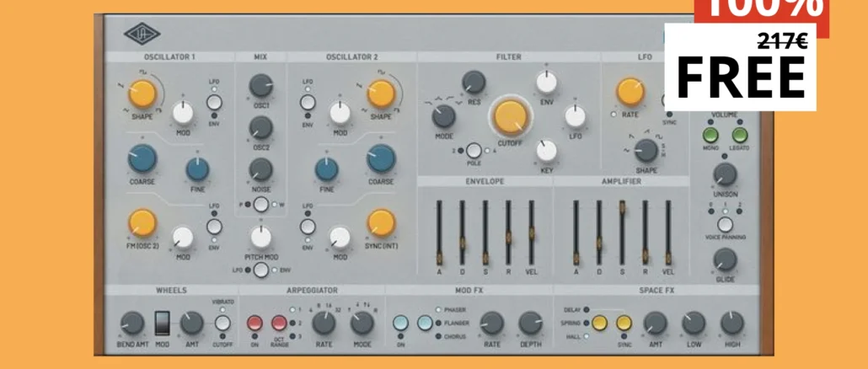The width and height of the screenshot is (868, 369).
Task: Switch MOD FX ON with blue button
Action: tap(400, 323)
